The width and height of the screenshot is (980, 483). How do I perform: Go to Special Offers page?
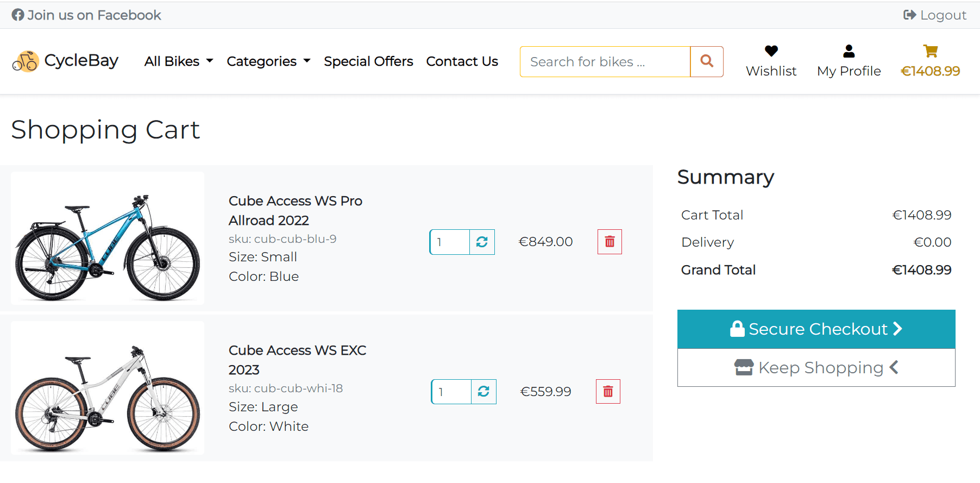pos(368,61)
